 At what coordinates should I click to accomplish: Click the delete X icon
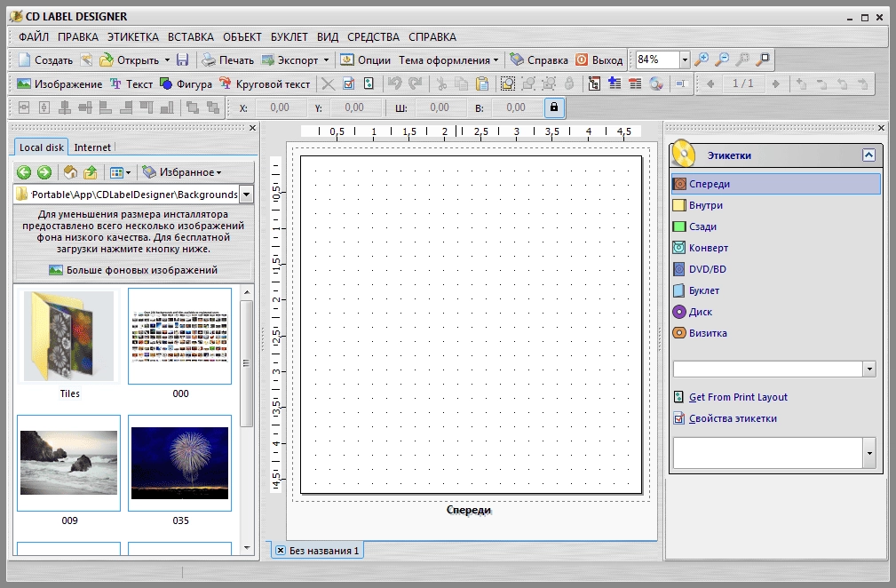pyautogui.click(x=328, y=84)
